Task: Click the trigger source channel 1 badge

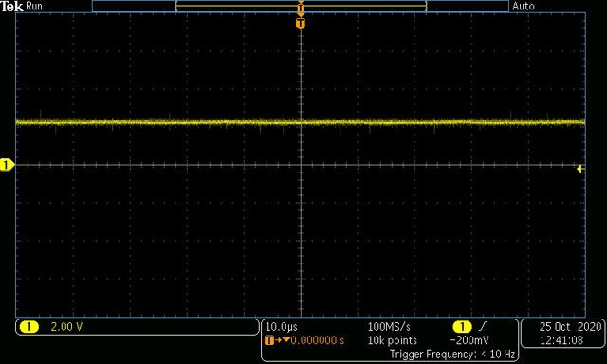Action: (462, 327)
